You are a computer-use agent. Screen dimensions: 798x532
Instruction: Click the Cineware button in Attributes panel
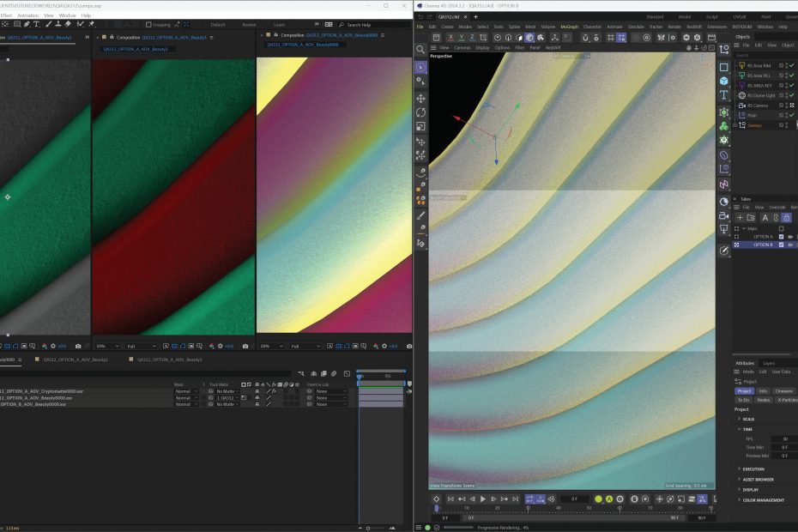tap(783, 391)
